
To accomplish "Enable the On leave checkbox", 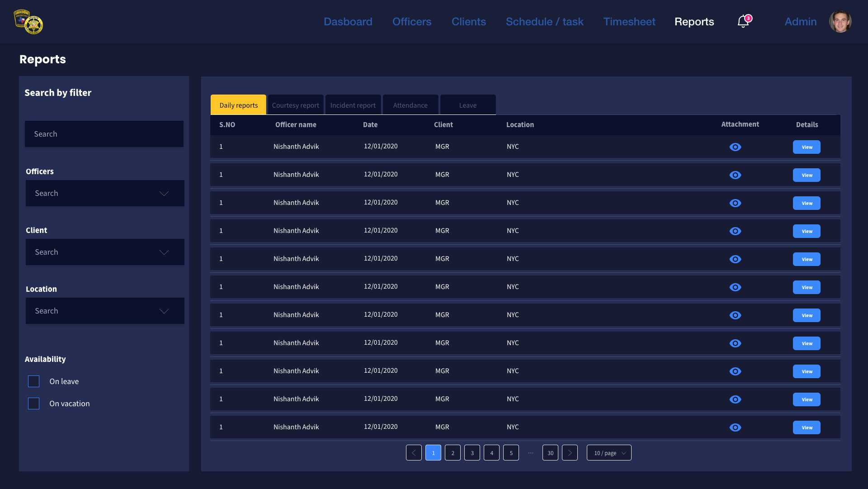I will tap(34, 381).
